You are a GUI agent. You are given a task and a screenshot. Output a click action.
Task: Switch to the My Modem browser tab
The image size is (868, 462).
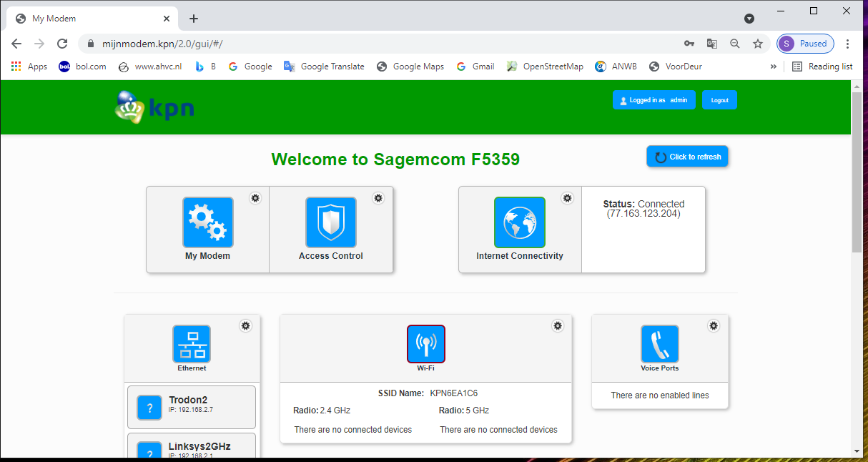click(x=91, y=19)
